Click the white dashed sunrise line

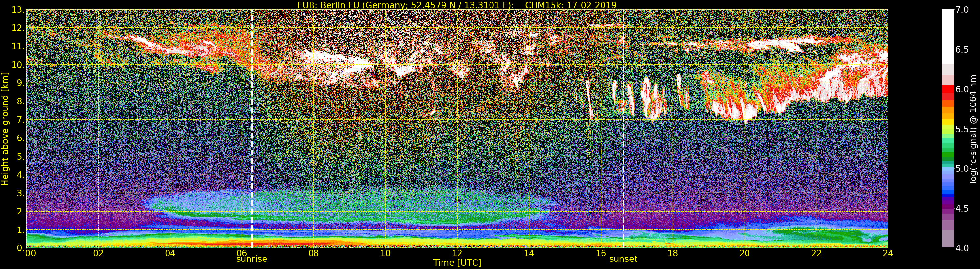point(252,129)
